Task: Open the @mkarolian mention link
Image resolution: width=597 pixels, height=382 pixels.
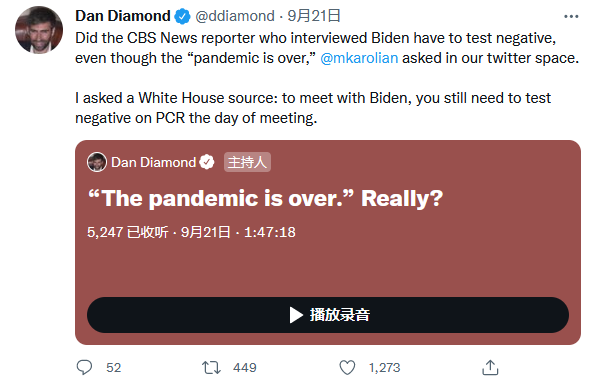Action: [x=359, y=58]
